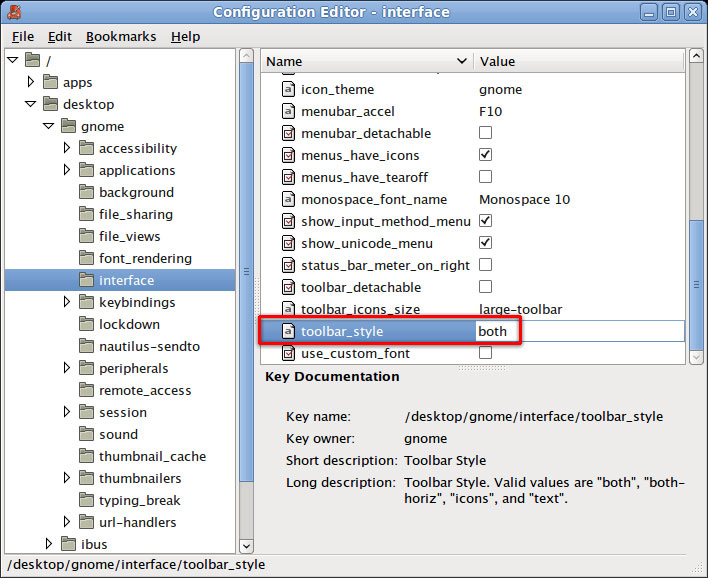Viewport: 708px width, 578px height.
Task: Click the toolbar_icons_size string key icon
Action: (x=289, y=309)
